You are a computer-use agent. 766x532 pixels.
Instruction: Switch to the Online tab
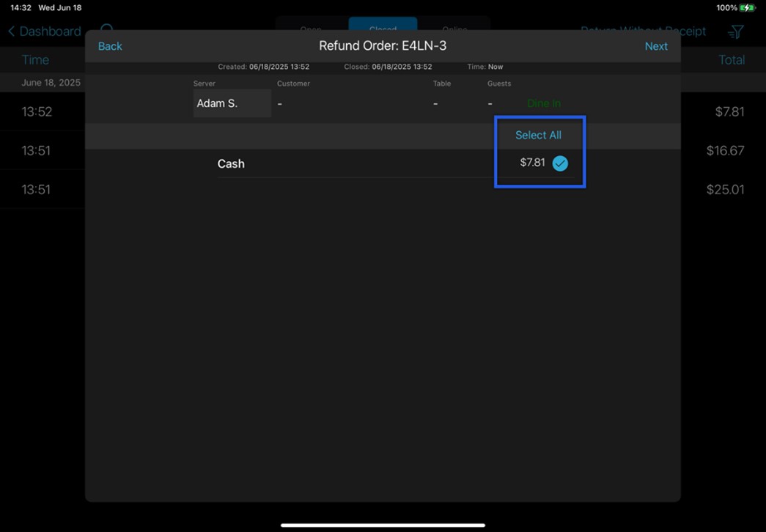[x=454, y=28]
